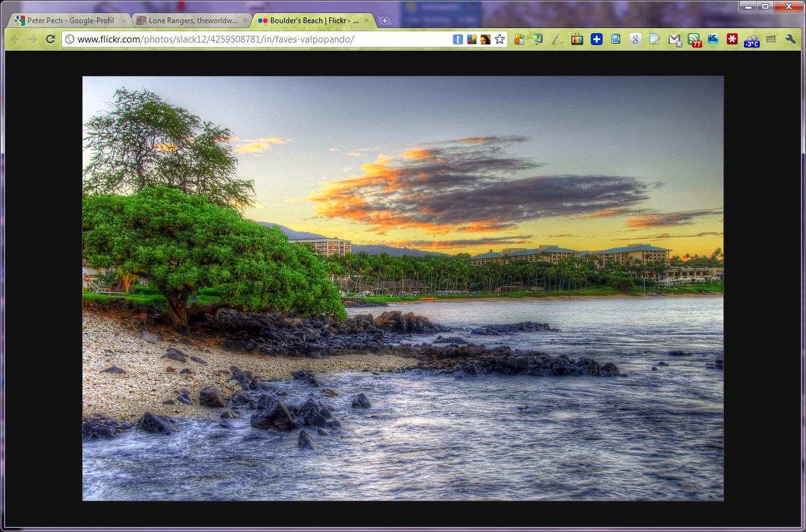The width and height of the screenshot is (806, 532).
Task: Open the iS extension icon
Action: [713, 39]
